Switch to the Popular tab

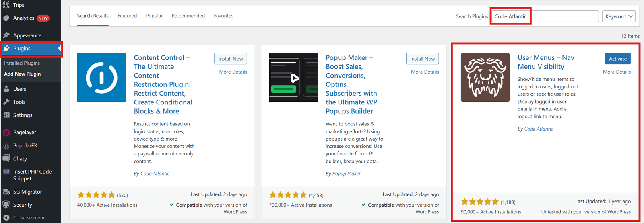pyautogui.click(x=154, y=16)
